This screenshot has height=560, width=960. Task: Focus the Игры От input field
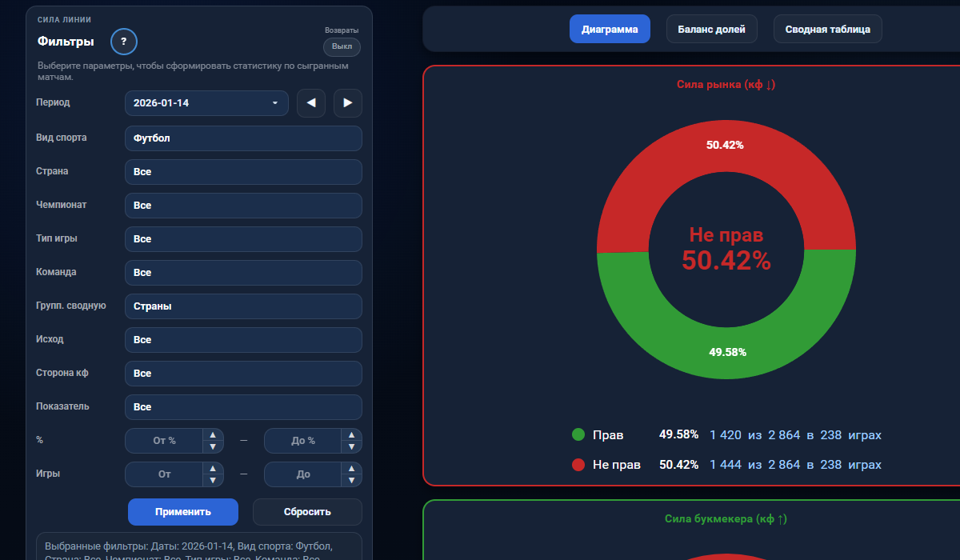point(164,474)
